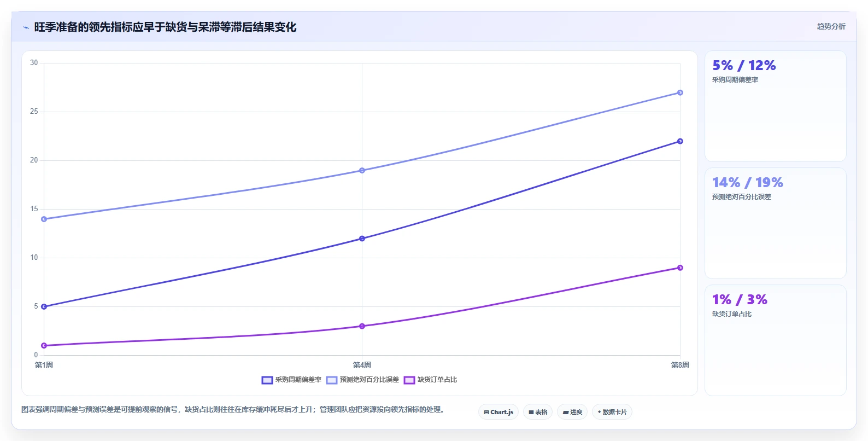The image size is (868, 441).
Task: Click the chart title 旺季准备的领先指标
Action: point(165,27)
